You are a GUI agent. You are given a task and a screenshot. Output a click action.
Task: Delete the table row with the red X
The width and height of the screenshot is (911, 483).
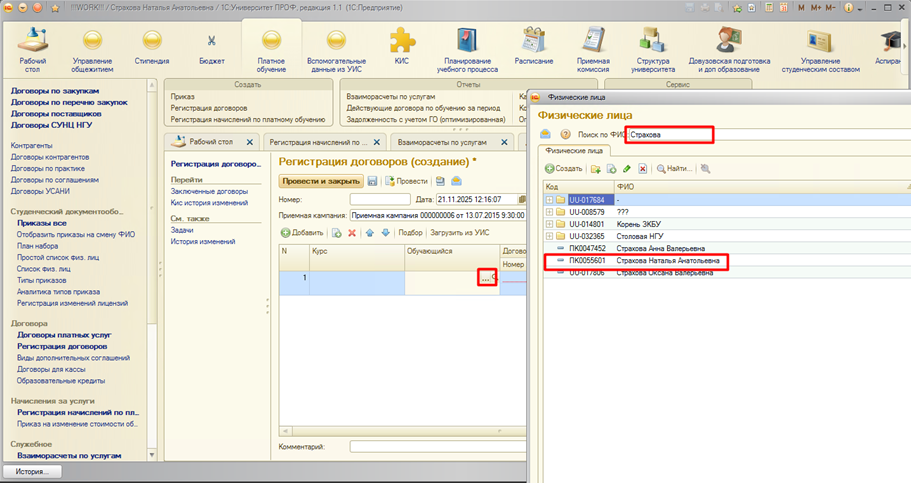click(352, 232)
